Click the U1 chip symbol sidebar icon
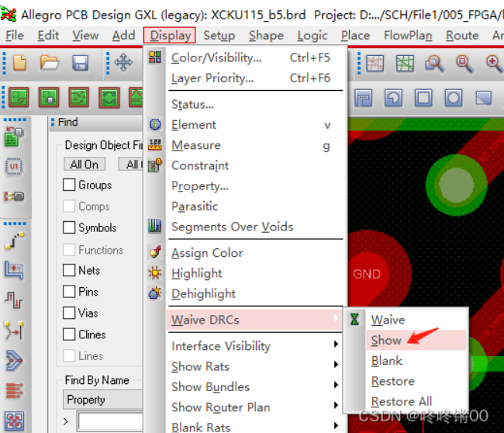 (x=14, y=166)
